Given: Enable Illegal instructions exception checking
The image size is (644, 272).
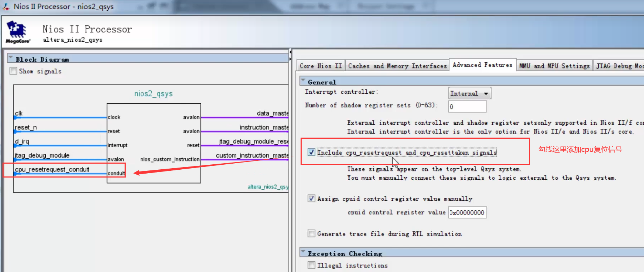Looking at the screenshot, I should (x=311, y=265).
